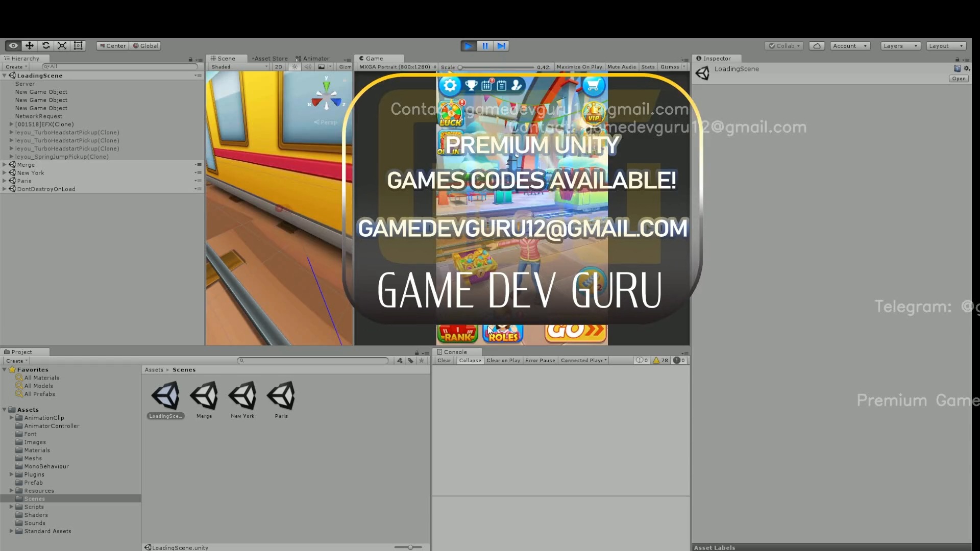The image size is (980, 551).
Task: Click the favorites star icon in Project
Action: (x=422, y=360)
